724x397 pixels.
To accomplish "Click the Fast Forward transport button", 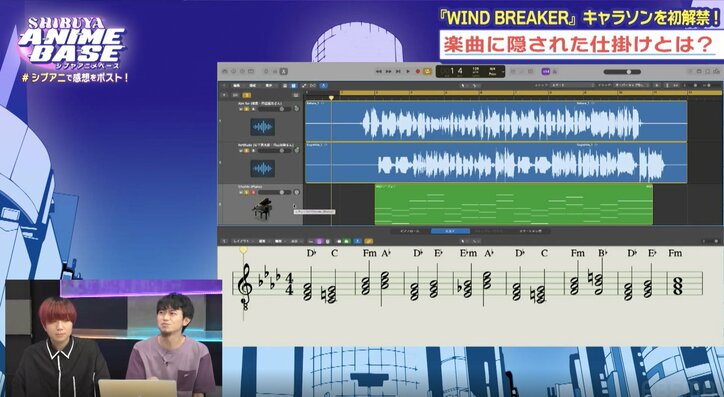I will pos(388,72).
